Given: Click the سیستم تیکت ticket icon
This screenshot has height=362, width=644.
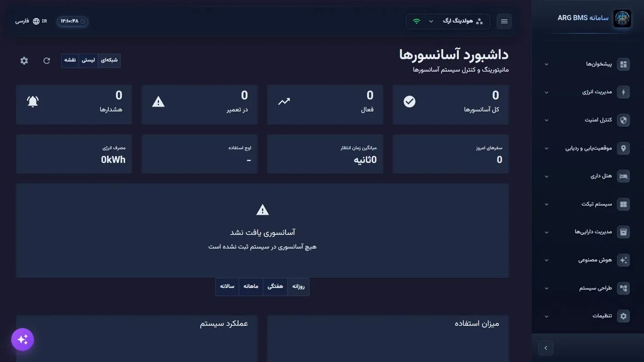Looking at the screenshot, I should point(623,204).
